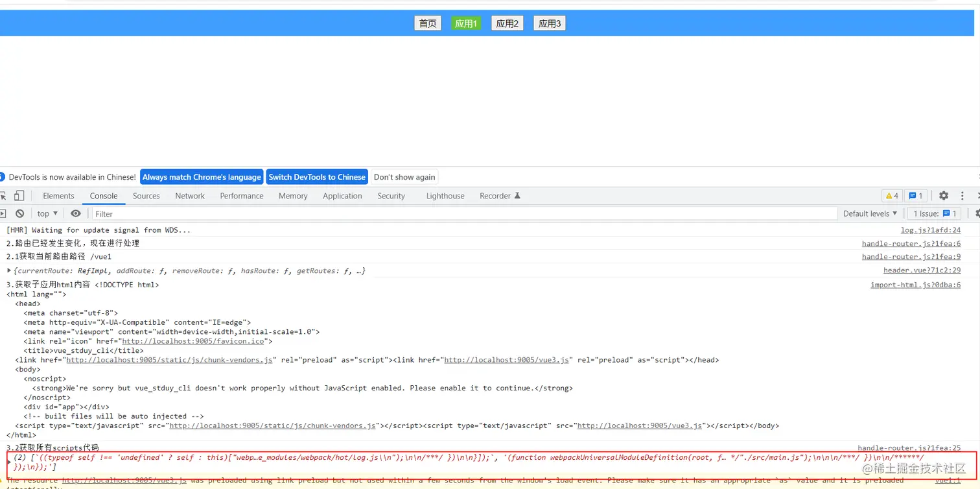Toggle device toolbar icon in DevTools
The image size is (980, 489).
(x=19, y=196)
